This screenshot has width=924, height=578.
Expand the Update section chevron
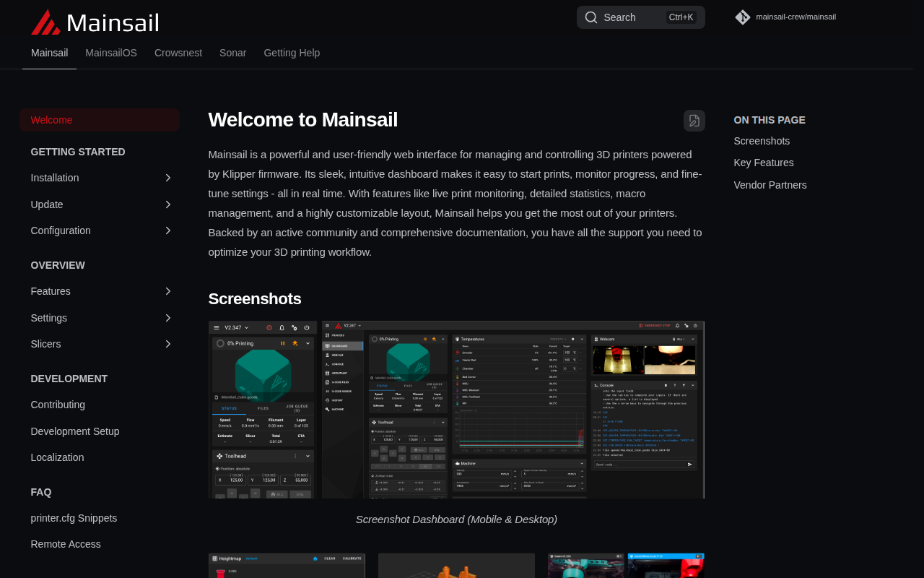(x=168, y=204)
